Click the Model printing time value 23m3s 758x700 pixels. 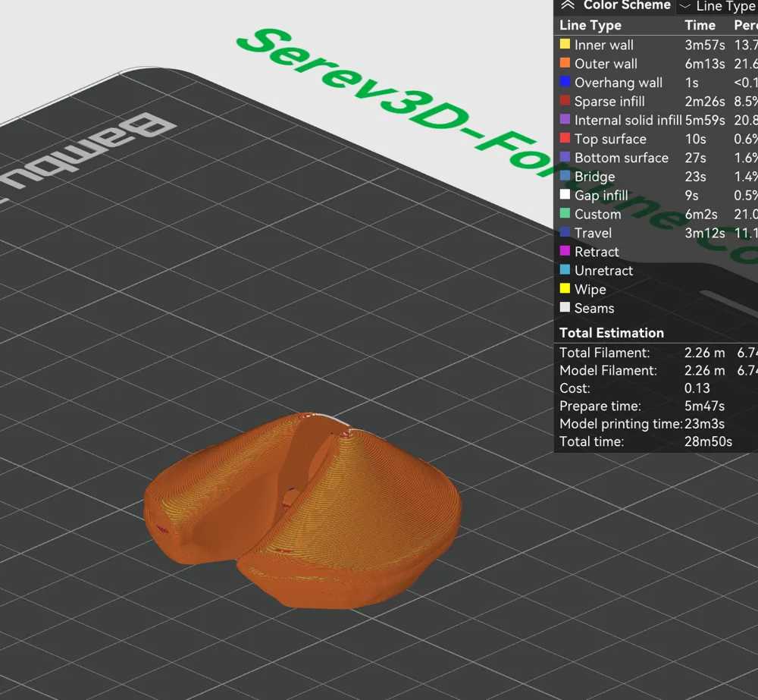(704, 424)
